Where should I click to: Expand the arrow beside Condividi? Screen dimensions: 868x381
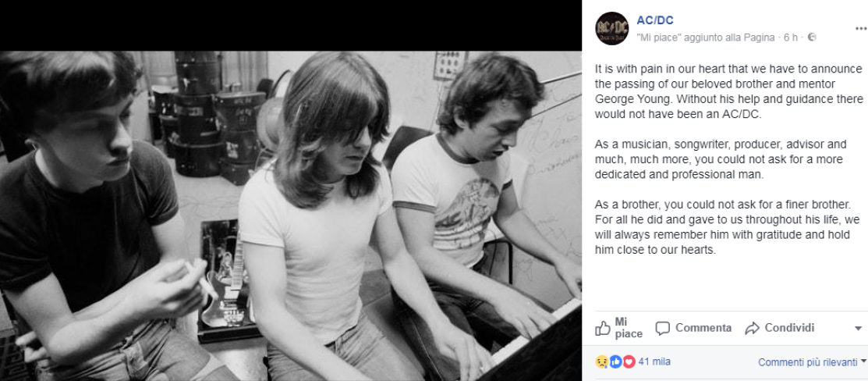[859, 329]
